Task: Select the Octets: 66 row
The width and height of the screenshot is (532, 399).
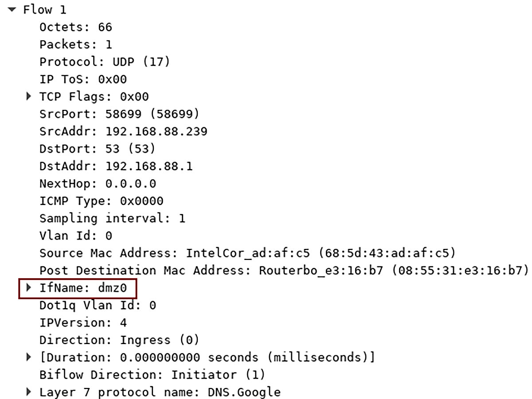Action: pyautogui.click(x=75, y=27)
